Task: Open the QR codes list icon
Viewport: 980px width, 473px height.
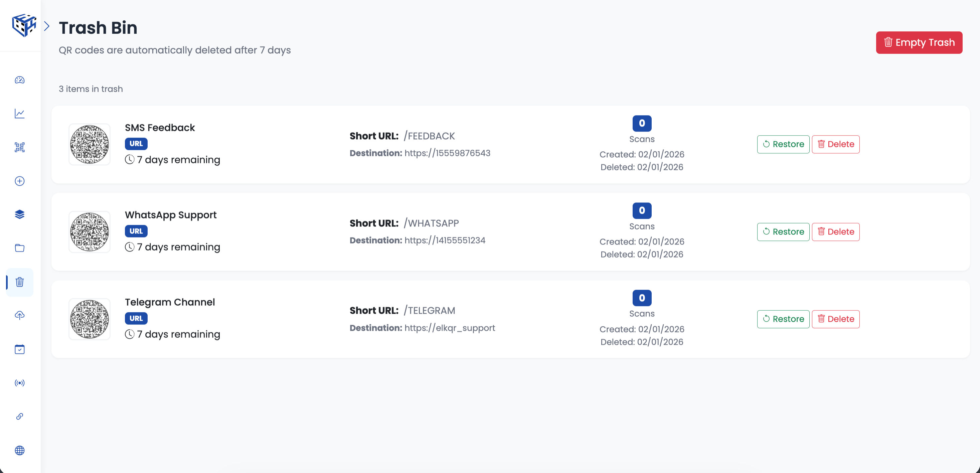Action: click(x=20, y=147)
